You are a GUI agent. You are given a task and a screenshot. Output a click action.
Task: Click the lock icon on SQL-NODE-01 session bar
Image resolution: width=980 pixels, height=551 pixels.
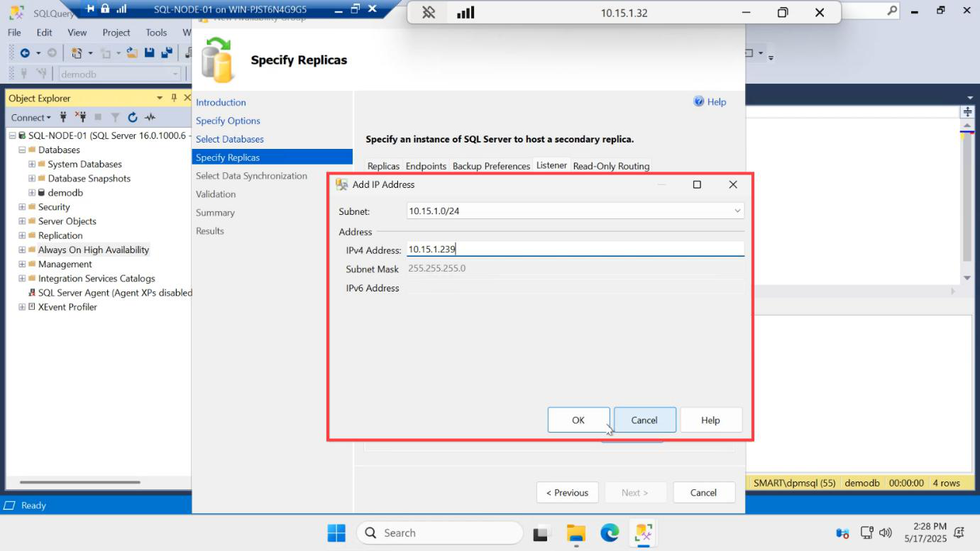(x=105, y=9)
